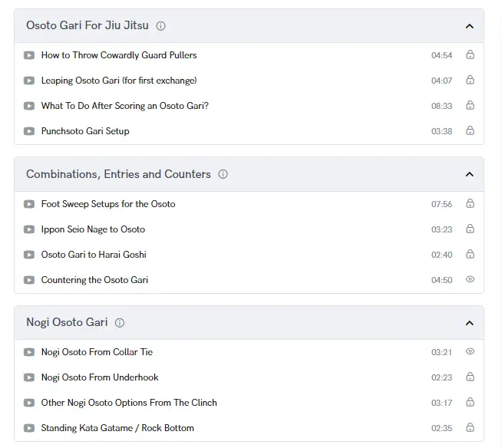Image resolution: width=502 pixels, height=448 pixels.
Task: Click the preview eye icon for Countering the Osoto Gari
Action: pyautogui.click(x=470, y=280)
